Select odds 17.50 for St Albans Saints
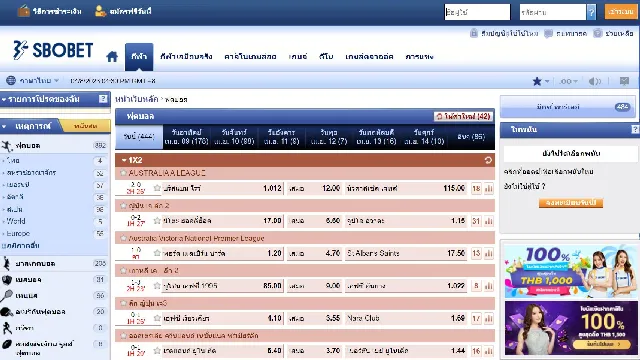Image resolution: width=640 pixels, height=360 pixels. pyautogui.click(x=456, y=253)
